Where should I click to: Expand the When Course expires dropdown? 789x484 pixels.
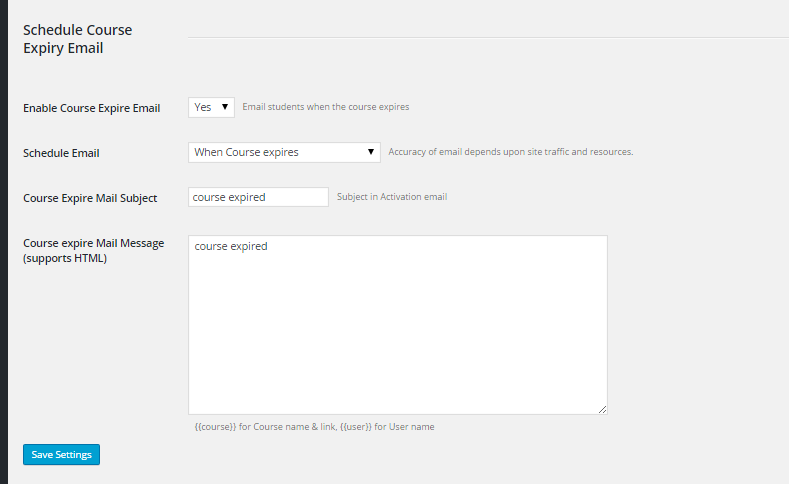(284, 152)
